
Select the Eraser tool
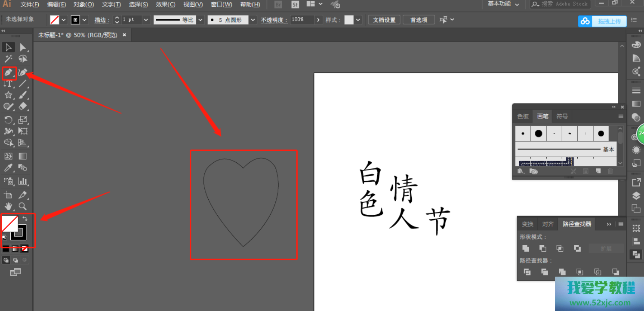(x=23, y=106)
